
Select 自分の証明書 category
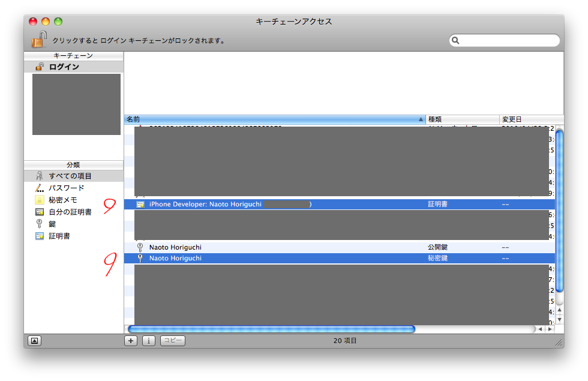point(73,212)
